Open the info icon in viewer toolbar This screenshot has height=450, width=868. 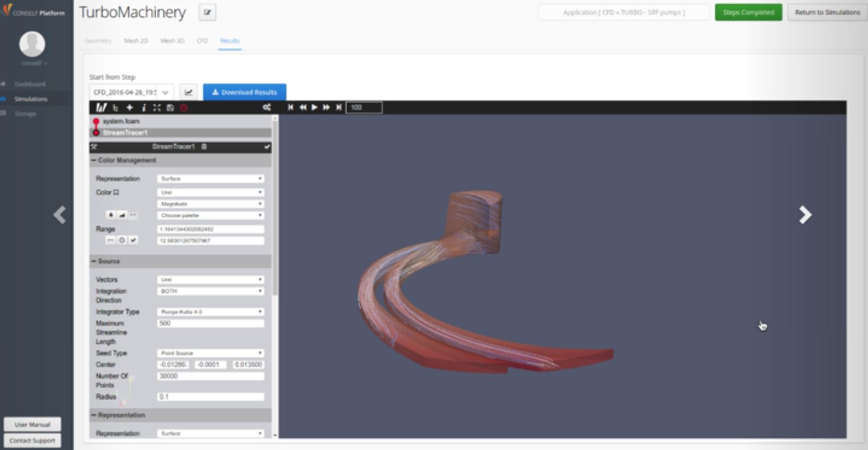point(143,107)
